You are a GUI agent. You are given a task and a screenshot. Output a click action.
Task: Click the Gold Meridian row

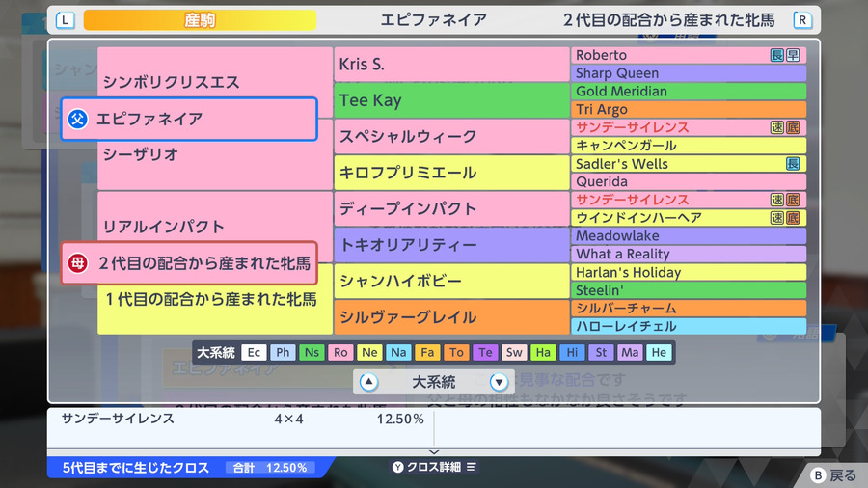(x=689, y=92)
